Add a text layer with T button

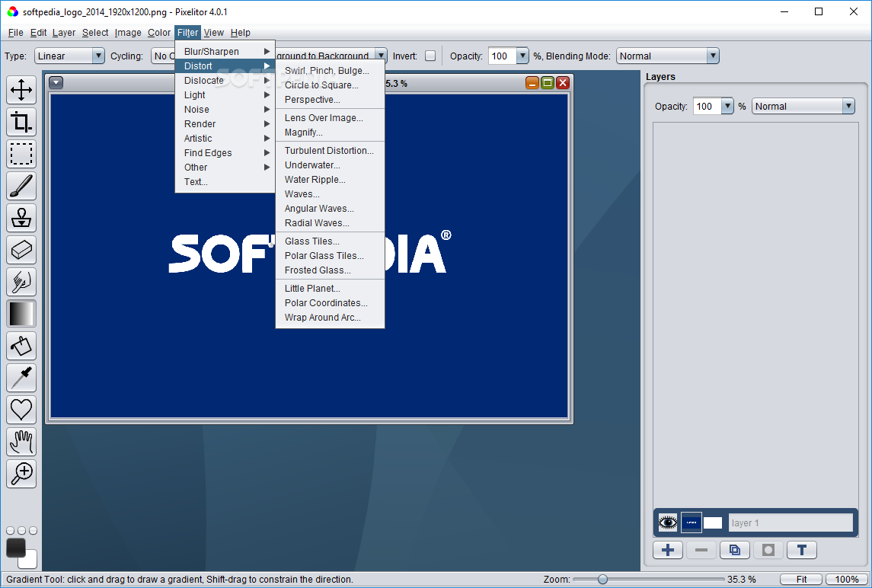click(x=801, y=550)
